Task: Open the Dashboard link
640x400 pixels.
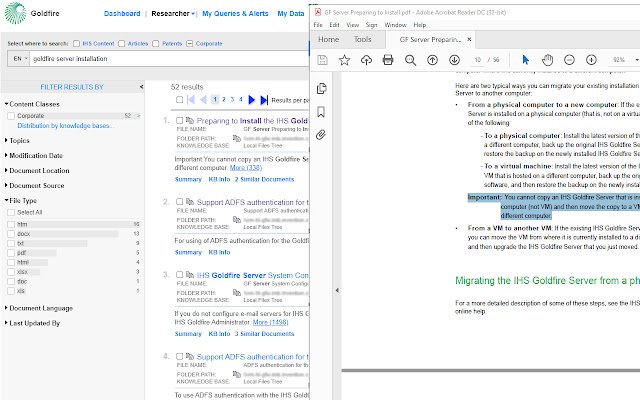Action: [x=122, y=13]
